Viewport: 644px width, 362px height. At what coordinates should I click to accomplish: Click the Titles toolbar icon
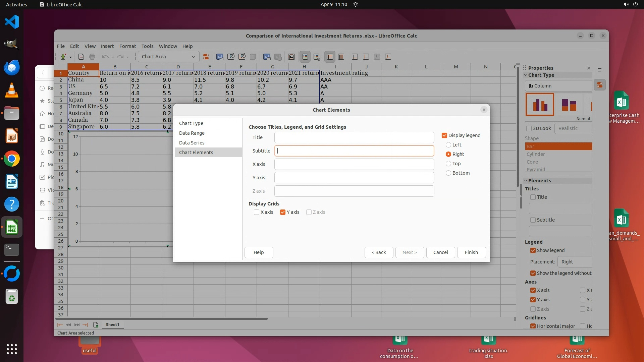[291, 57]
